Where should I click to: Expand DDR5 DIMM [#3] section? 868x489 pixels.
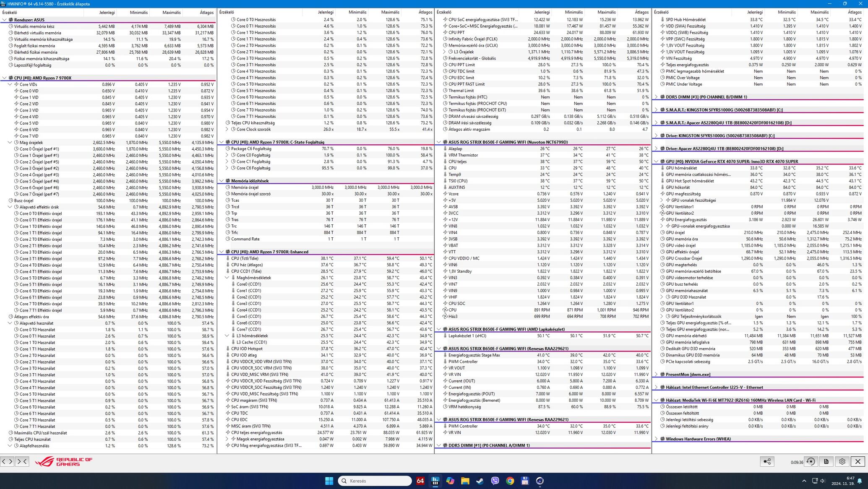click(x=656, y=97)
